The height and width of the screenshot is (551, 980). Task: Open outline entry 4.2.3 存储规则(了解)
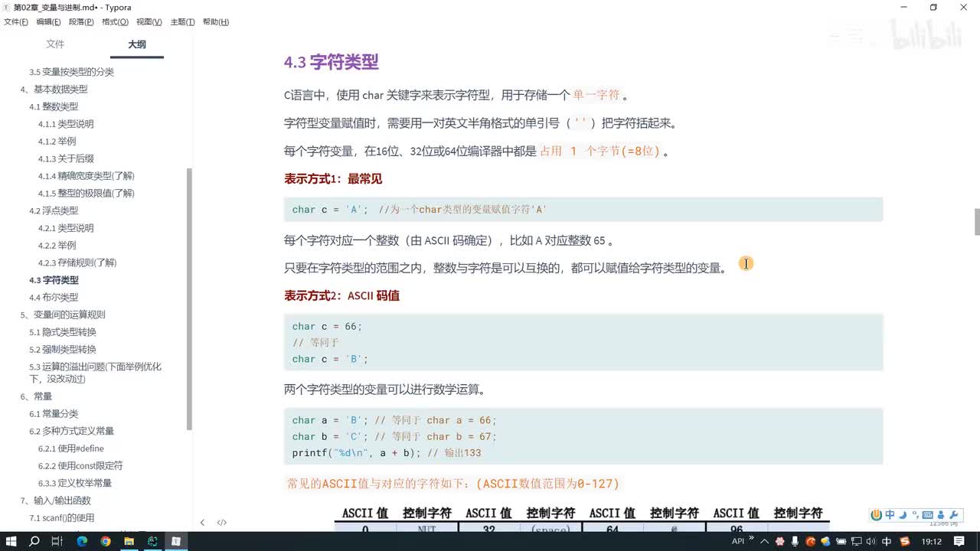pyautogui.click(x=77, y=262)
